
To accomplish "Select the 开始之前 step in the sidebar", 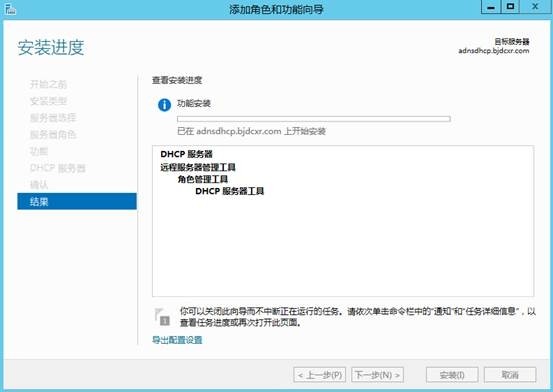I will pos(48,84).
